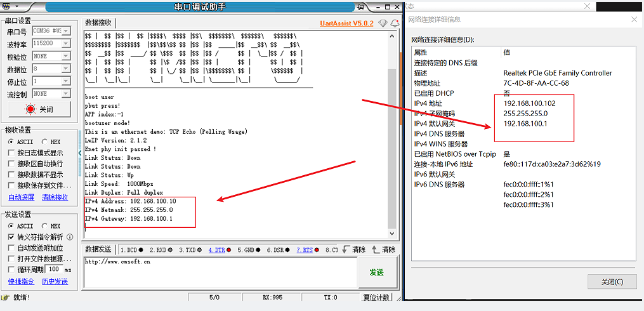Click the 'Link Speed: 1000Mbps' log line
The image size is (644, 311).
119,183
